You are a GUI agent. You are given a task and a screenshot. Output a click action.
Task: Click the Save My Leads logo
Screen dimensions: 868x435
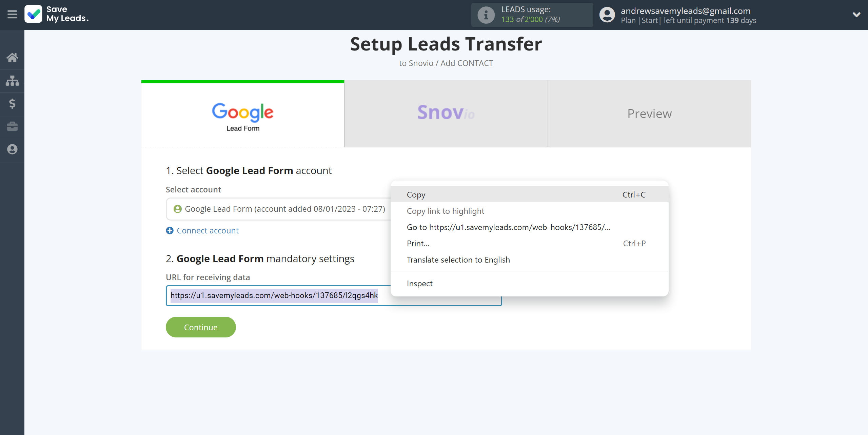(x=57, y=14)
